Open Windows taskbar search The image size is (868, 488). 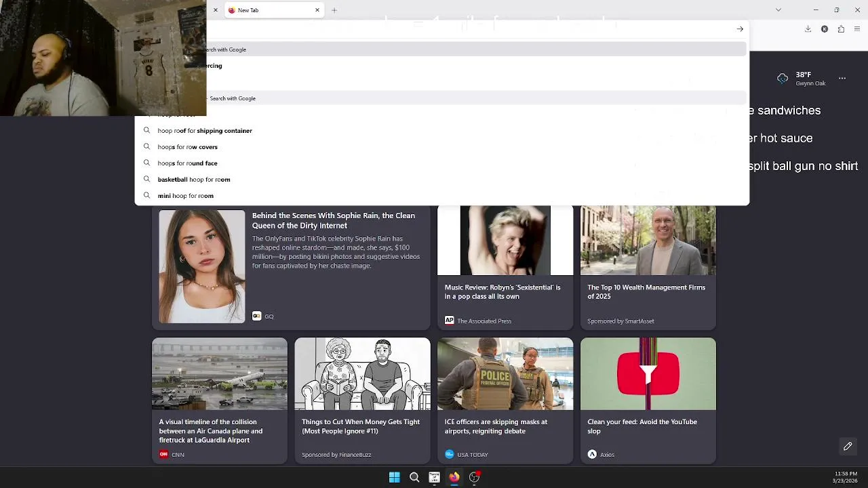pos(414,477)
